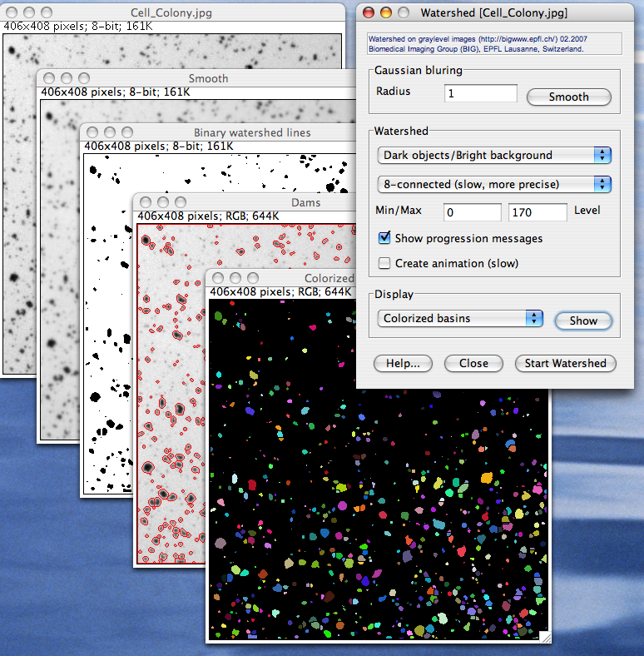644x656 pixels.
Task: Expand the Dark objects/Bright background dropdown
Action: click(x=494, y=156)
